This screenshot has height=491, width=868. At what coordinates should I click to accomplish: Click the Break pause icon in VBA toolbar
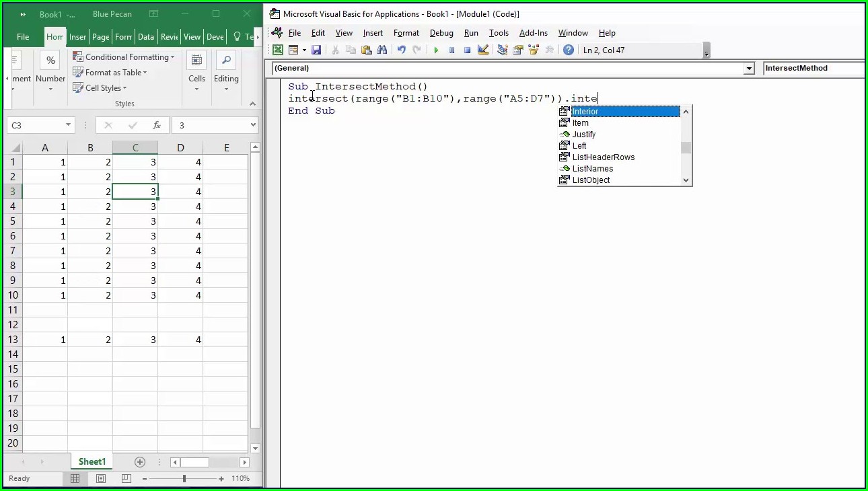451,50
